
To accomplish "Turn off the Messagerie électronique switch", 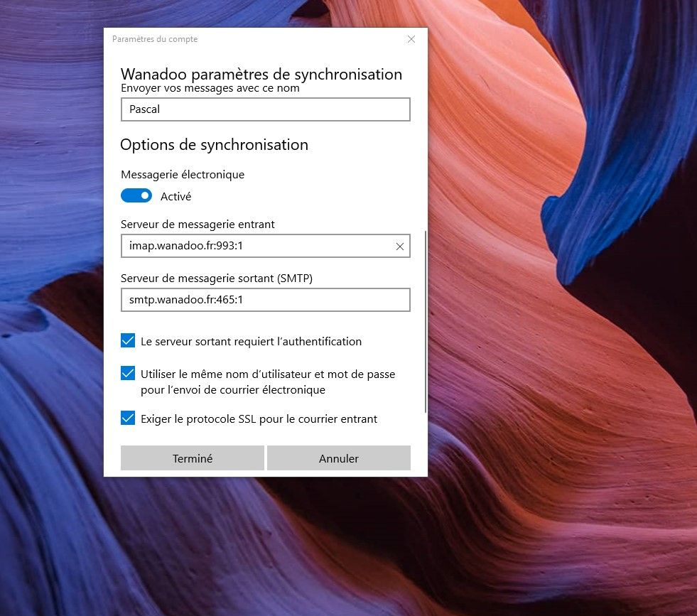I will pyautogui.click(x=136, y=195).
